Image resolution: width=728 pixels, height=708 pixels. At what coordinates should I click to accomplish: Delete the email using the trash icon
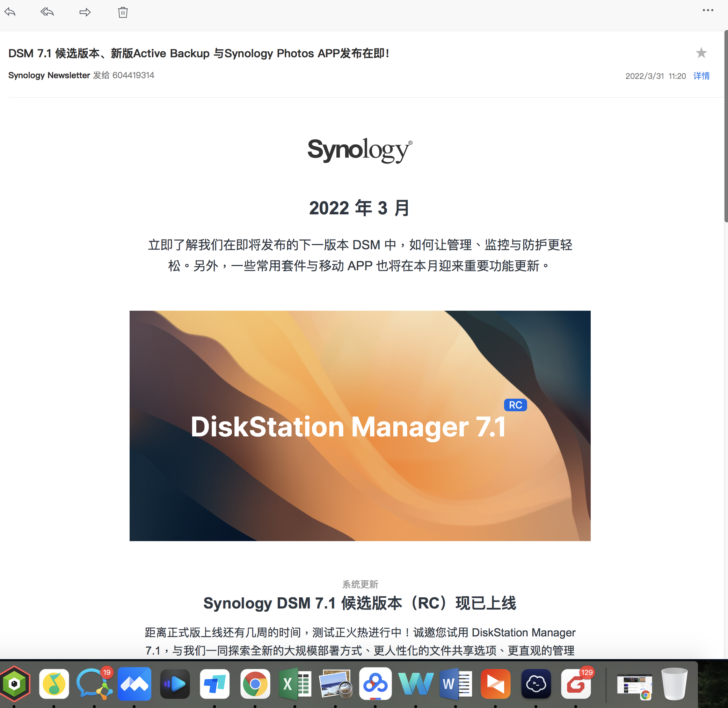(123, 12)
